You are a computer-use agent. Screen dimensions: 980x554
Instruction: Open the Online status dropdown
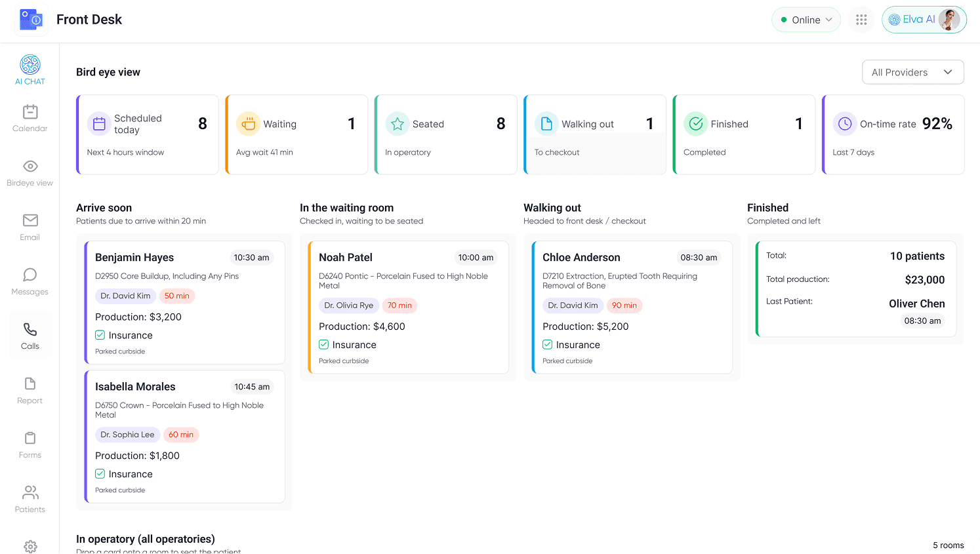(x=806, y=20)
